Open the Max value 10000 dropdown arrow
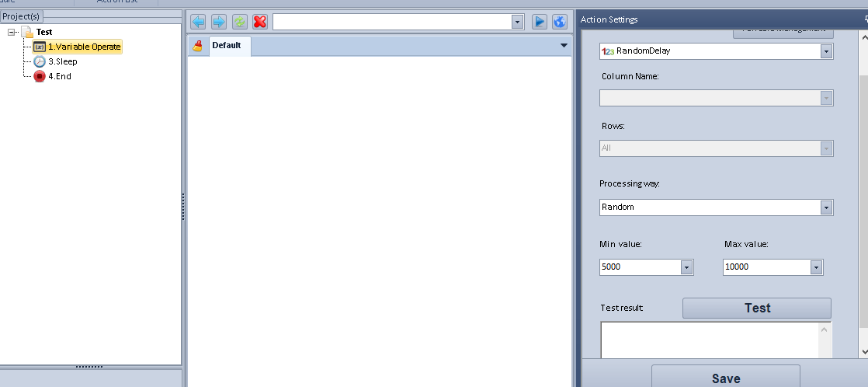868x387 pixels. 816,267
